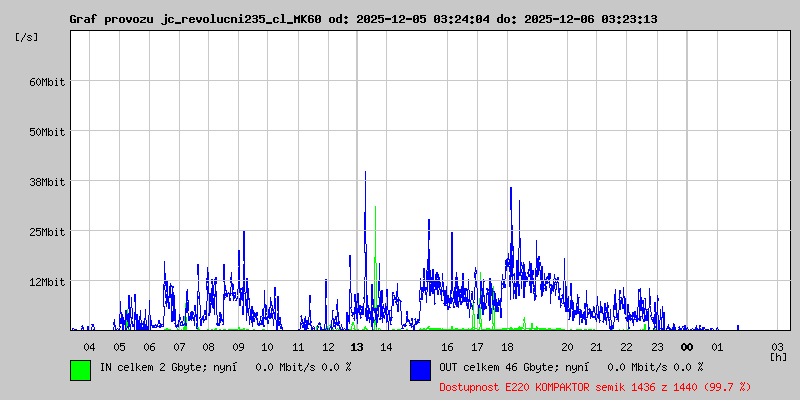Click the 60Mbit y-axis label
Viewport: 800px width, 400px height.
click(46, 82)
